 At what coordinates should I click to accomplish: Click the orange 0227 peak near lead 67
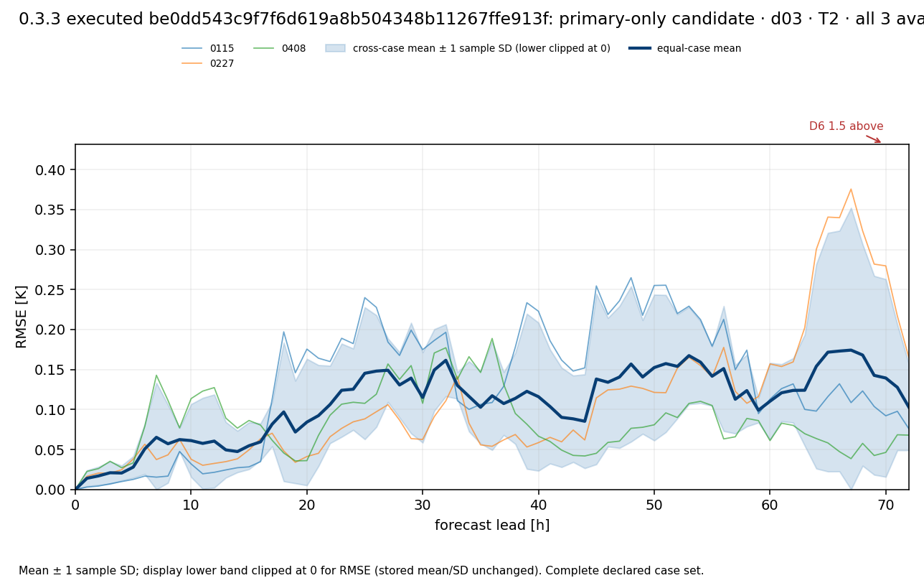tap(851, 190)
